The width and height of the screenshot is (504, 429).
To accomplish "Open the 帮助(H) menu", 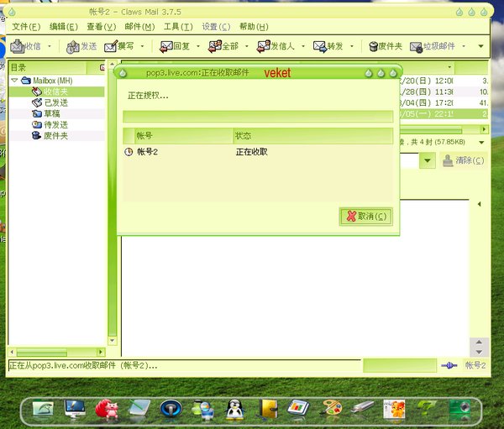I will 254,27.
